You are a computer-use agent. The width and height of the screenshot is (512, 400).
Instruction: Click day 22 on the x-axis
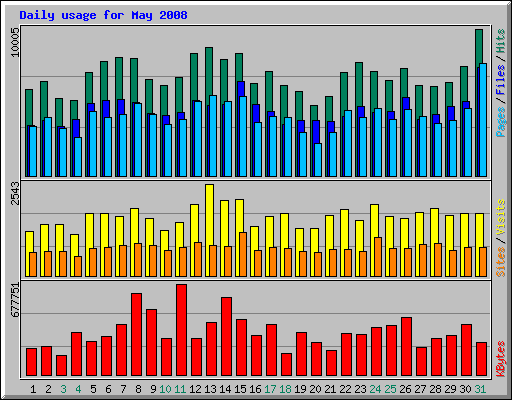(x=345, y=389)
